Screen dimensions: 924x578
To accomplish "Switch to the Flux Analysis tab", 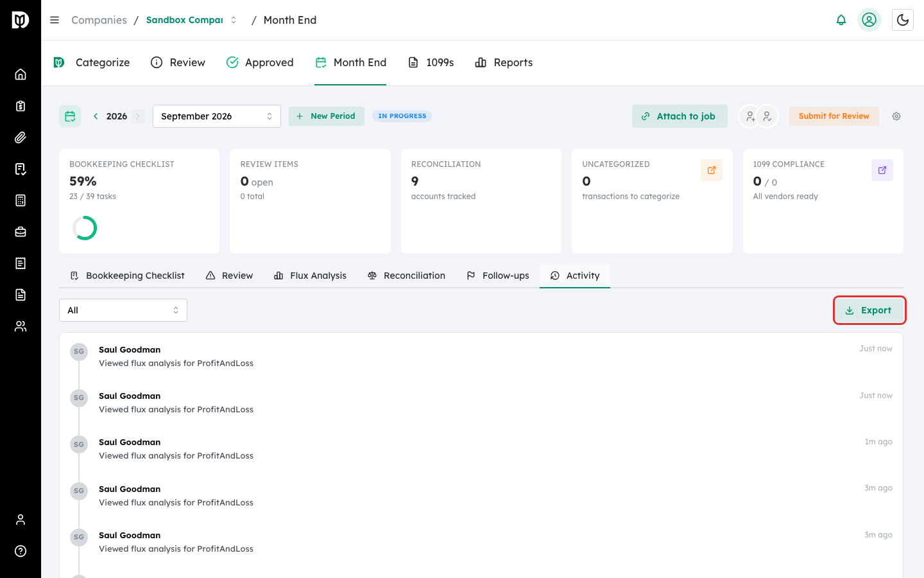I will (x=311, y=276).
